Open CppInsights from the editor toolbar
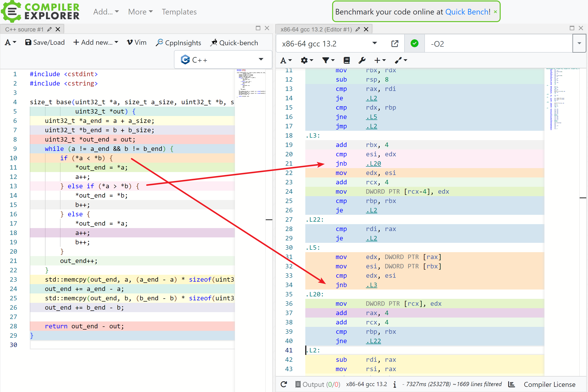This screenshot has width=588, height=392. click(x=178, y=43)
